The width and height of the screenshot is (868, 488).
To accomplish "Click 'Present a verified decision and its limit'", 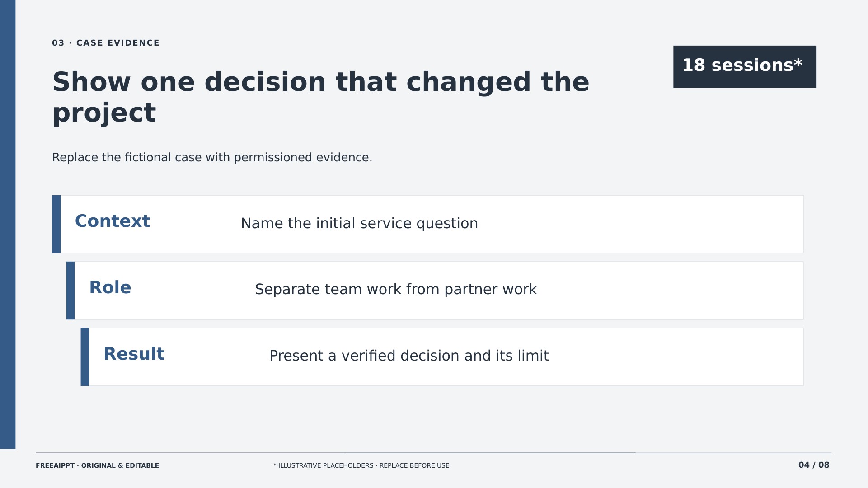I will pos(409,356).
